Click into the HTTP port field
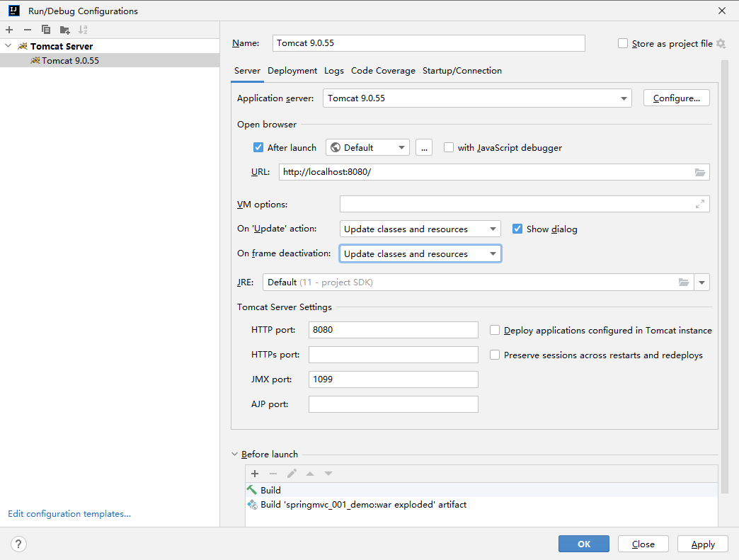739x560 pixels. (x=393, y=330)
